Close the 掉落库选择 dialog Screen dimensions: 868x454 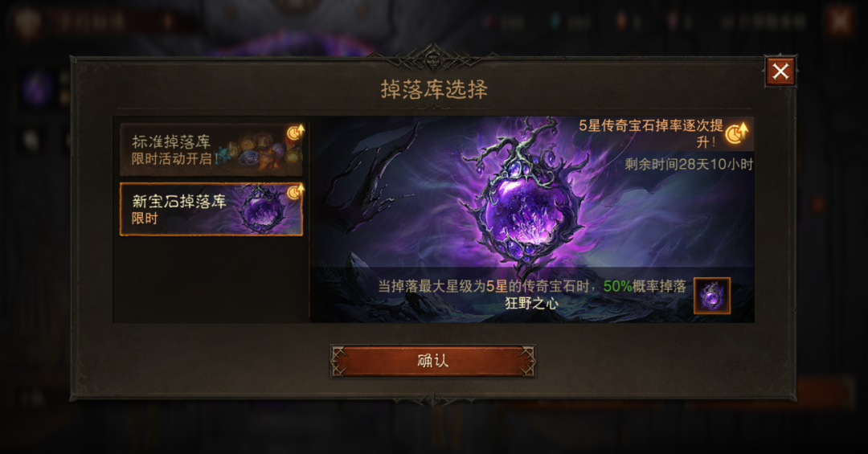(x=780, y=71)
